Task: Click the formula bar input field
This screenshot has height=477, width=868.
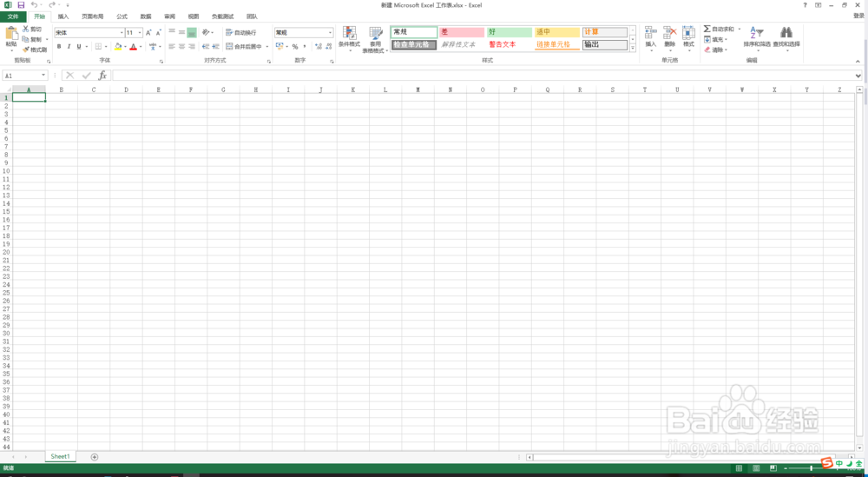Action: (483, 76)
